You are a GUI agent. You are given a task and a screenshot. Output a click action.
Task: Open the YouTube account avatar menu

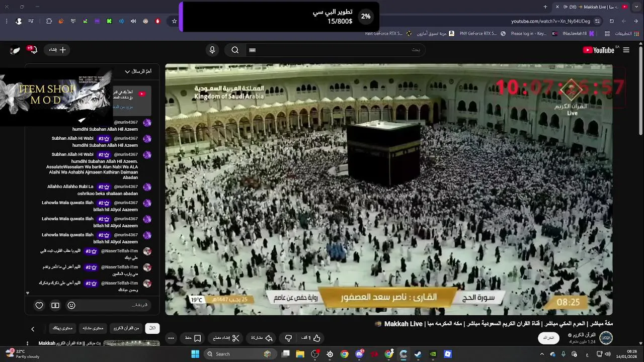[16, 50]
